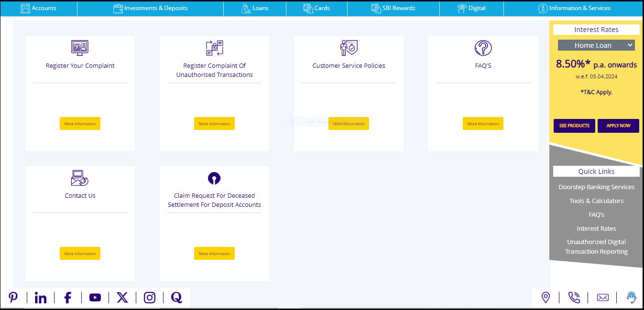The width and height of the screenshot is (644, 310).
Task: Click the Unauthorised Transactions complaint icon
Action: [x=215, y=48]
